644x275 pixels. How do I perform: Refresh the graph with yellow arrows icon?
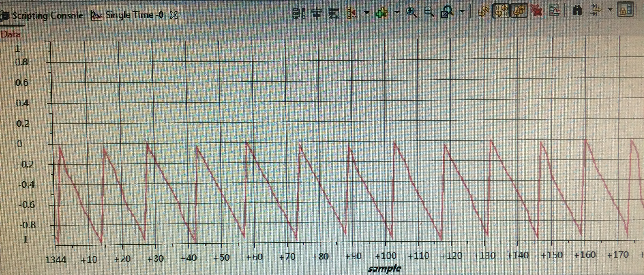coord(483,11)
